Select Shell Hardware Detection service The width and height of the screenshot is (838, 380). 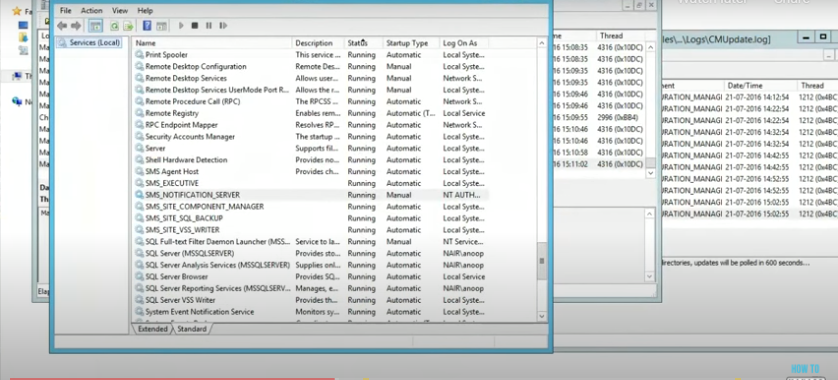(186, 160)
